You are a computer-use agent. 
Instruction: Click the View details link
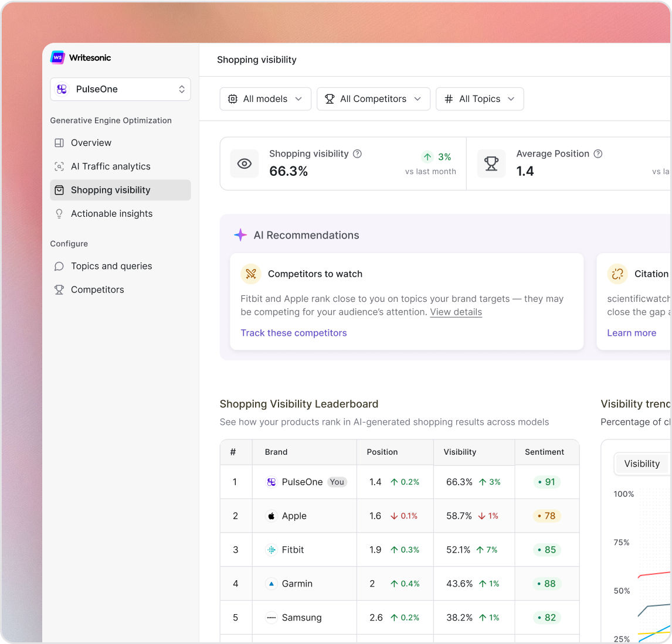tap(456, 312)
